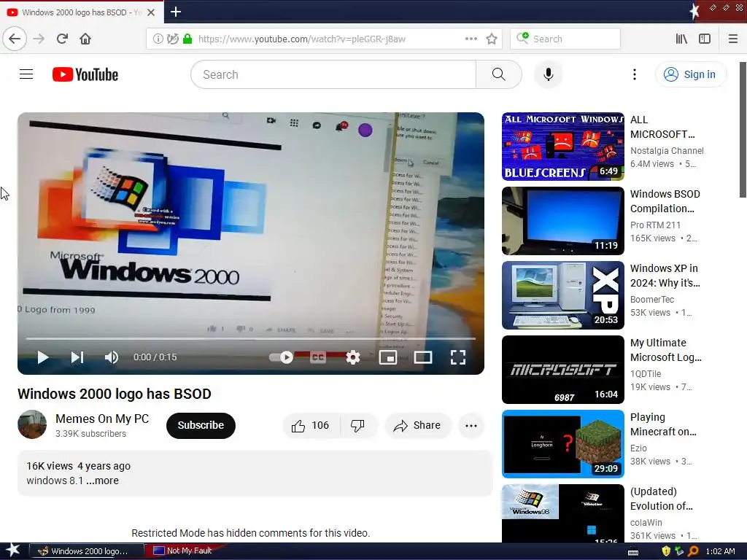Open (Updated) Evolution of... video title

pyautogui.click(x=661, y=499)
